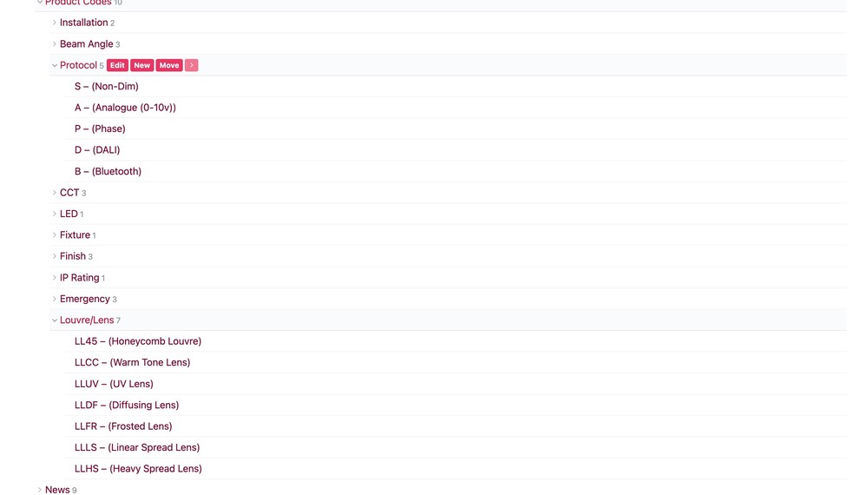The height and width of the screenshot is (495, 868).
Task: Expand the Beam Angle node chevron
Action: point(54,44)
